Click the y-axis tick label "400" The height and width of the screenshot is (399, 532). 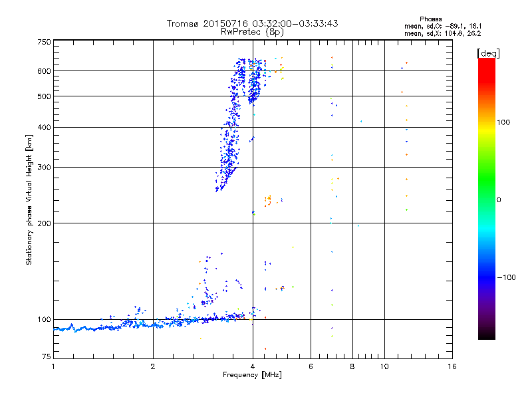(x=44, y=127)
